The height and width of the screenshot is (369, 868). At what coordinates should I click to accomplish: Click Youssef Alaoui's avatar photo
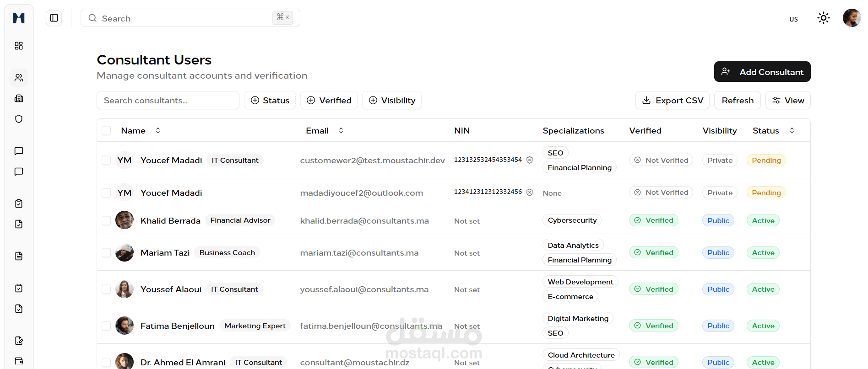125,289
